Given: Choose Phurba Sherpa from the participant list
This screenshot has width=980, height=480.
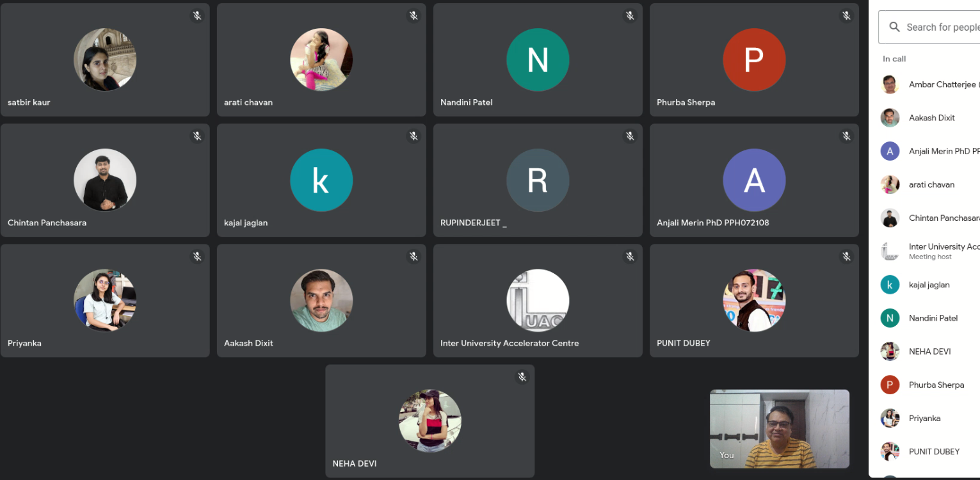Looking at the screenshot, I should click(x=936, y=385).
